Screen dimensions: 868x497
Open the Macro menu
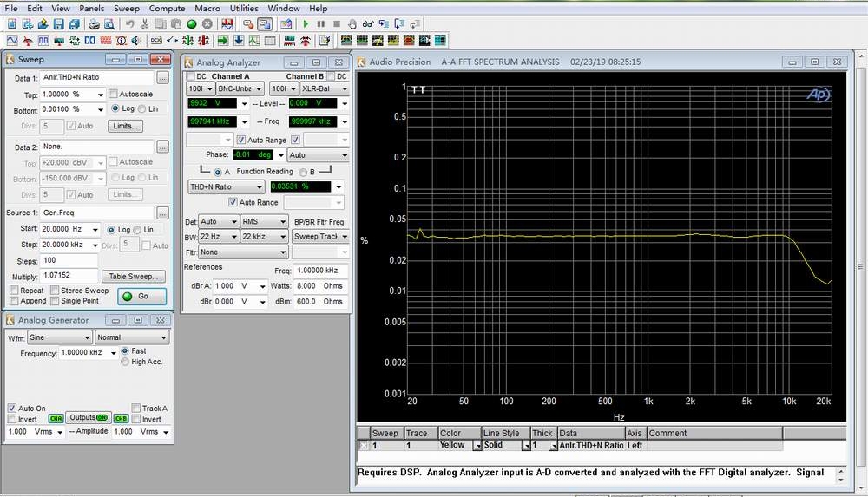tap(207, 9)
